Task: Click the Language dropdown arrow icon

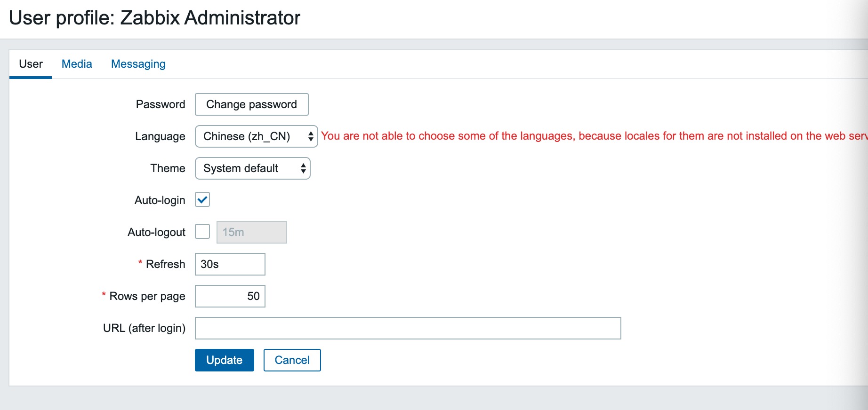Action: (x=311, y=136)
